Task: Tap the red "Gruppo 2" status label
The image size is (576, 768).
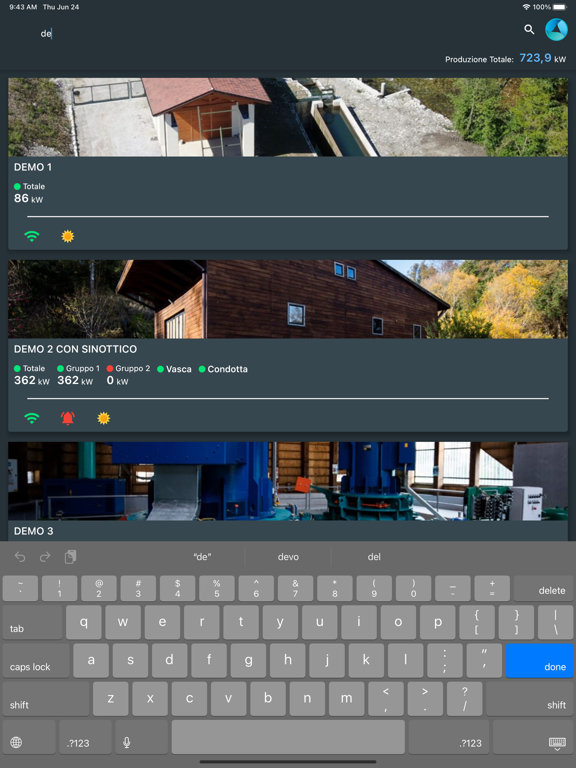Action: click(x=128, y=368)
